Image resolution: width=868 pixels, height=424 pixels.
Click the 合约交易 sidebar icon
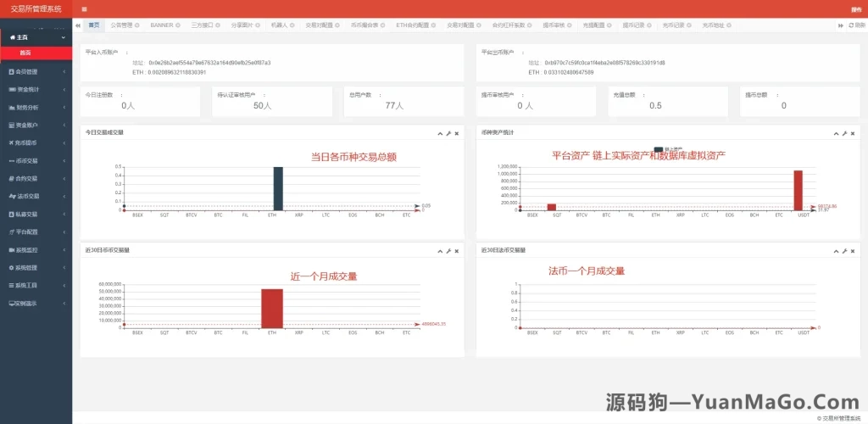click(12, 179)
